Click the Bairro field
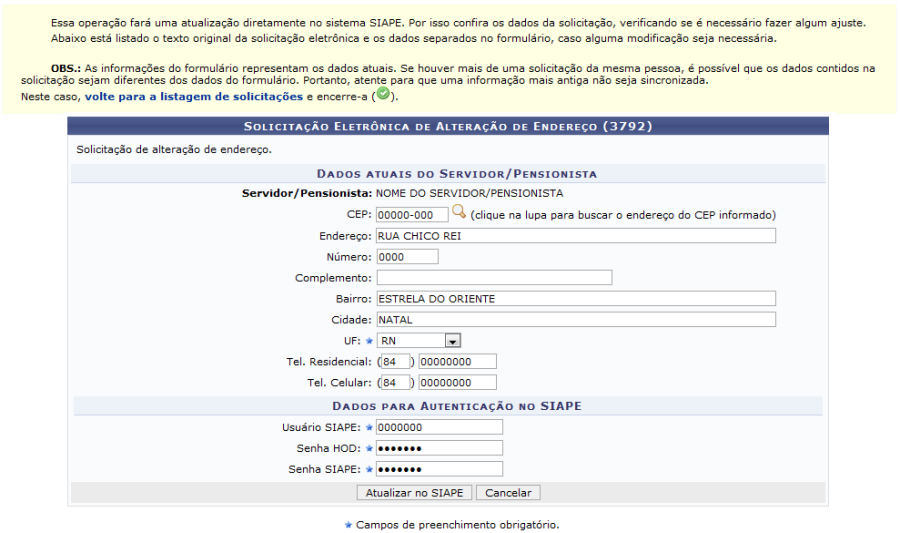The image size is (900, 533). [575, 298]
